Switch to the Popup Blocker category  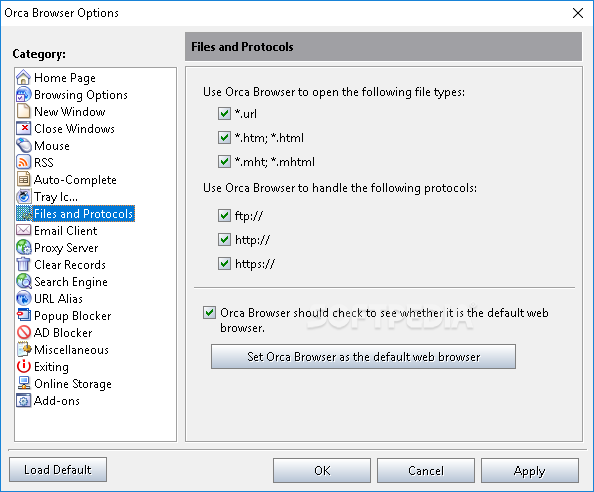pyautogui.click(x=73, y=316)
